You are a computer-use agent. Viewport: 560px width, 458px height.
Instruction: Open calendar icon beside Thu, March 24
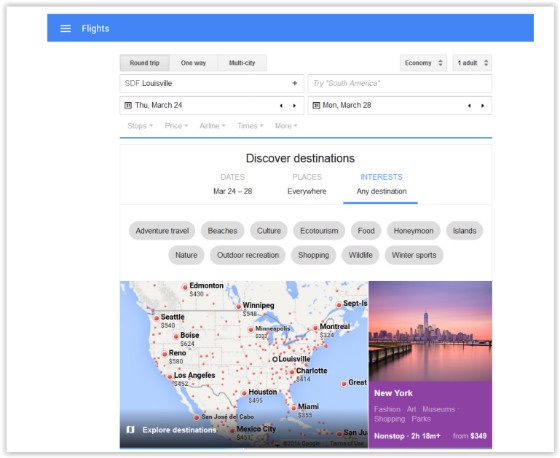(128, 105)
